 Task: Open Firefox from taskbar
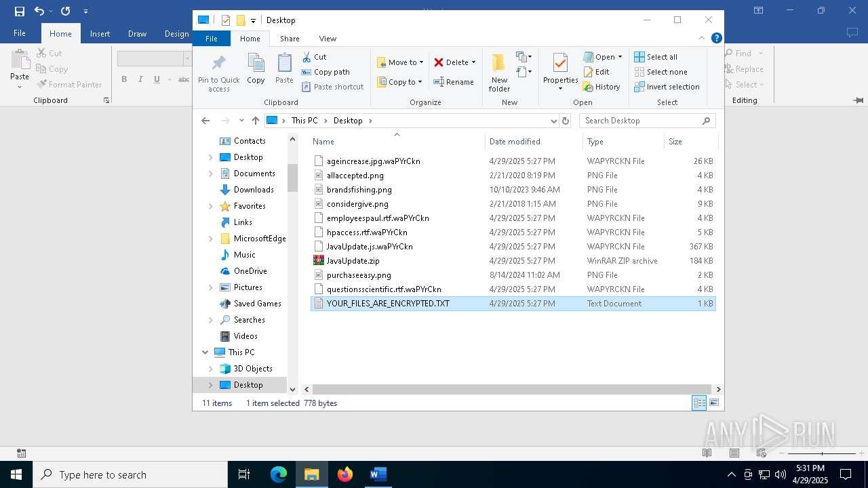pos(345,474)
